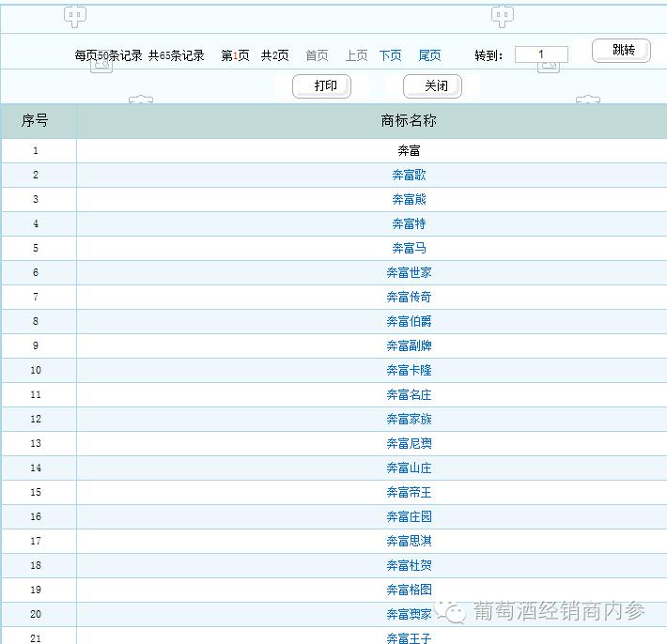Click the 序号 column header

point(35,121)
